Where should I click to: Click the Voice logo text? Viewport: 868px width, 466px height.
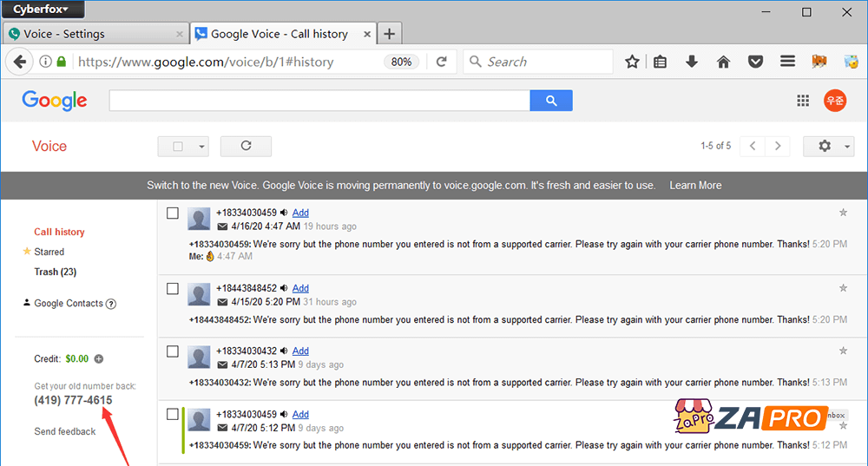[49, 146]
